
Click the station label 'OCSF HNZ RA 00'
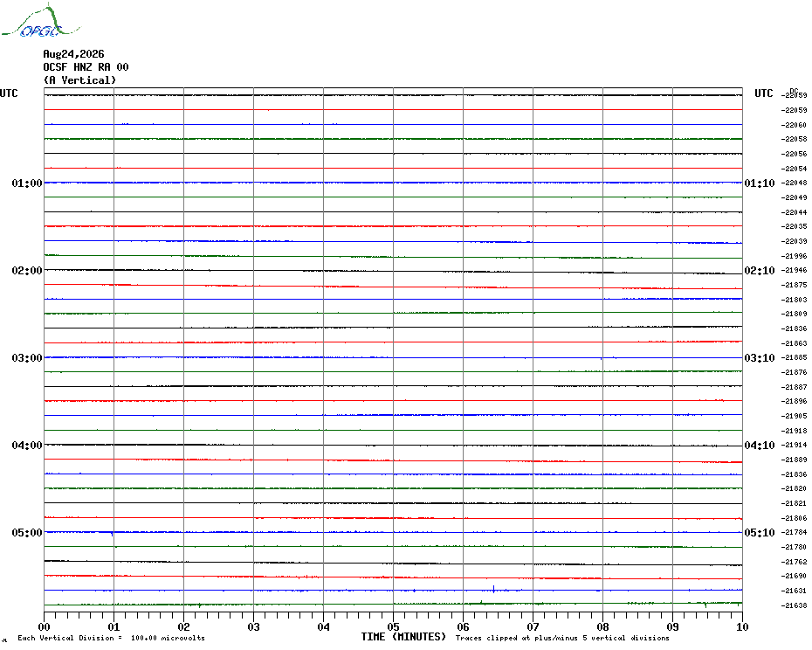(x=86, y=67)
